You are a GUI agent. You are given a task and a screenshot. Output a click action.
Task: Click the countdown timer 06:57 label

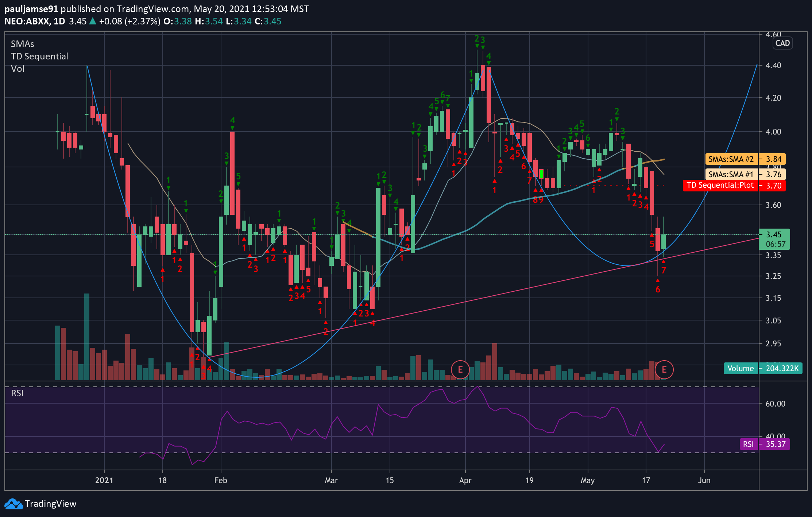pyautogui.click(x=776, y=244)
